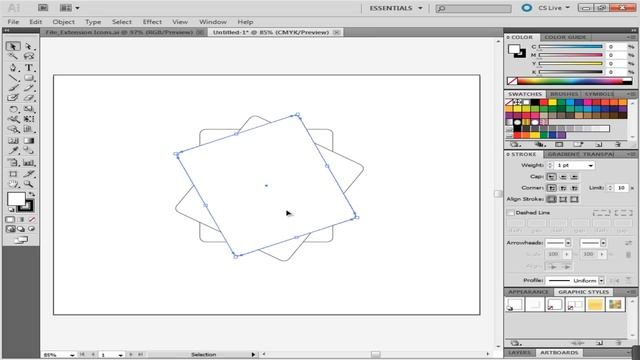Screen dimensions: 640x360
Task: Select the Hand tool
Action: 13,184
